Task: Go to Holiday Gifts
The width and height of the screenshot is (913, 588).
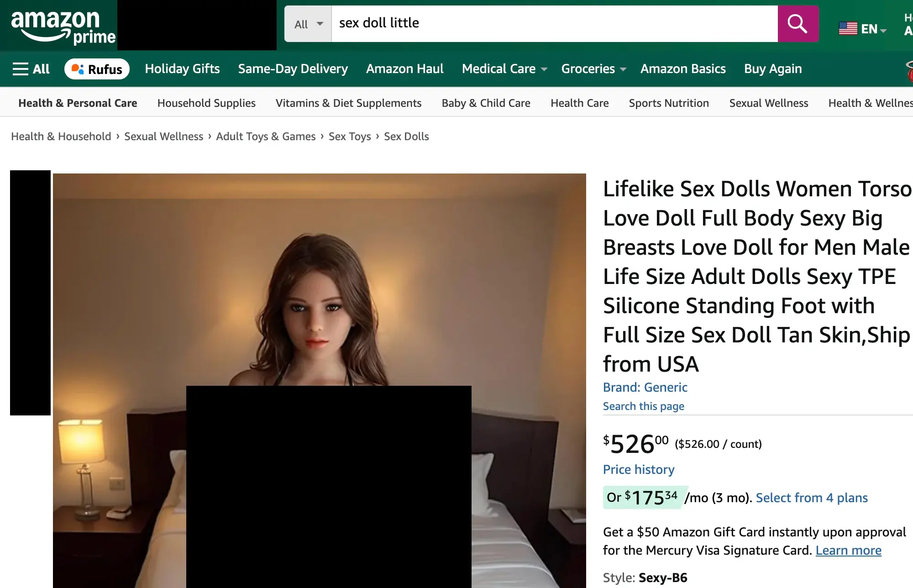Action: click(182, 69)
